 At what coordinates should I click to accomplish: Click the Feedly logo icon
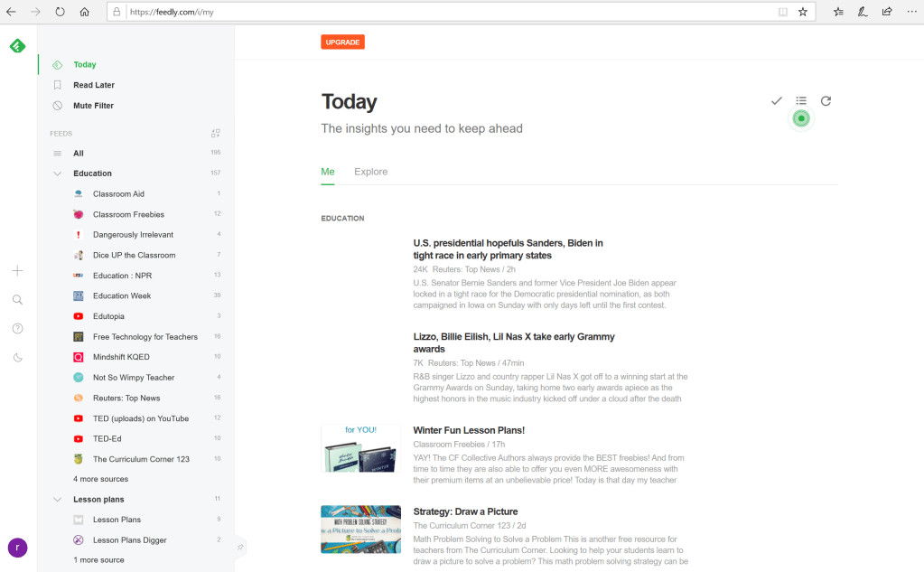pyautogui.click(x=18, y=46)
